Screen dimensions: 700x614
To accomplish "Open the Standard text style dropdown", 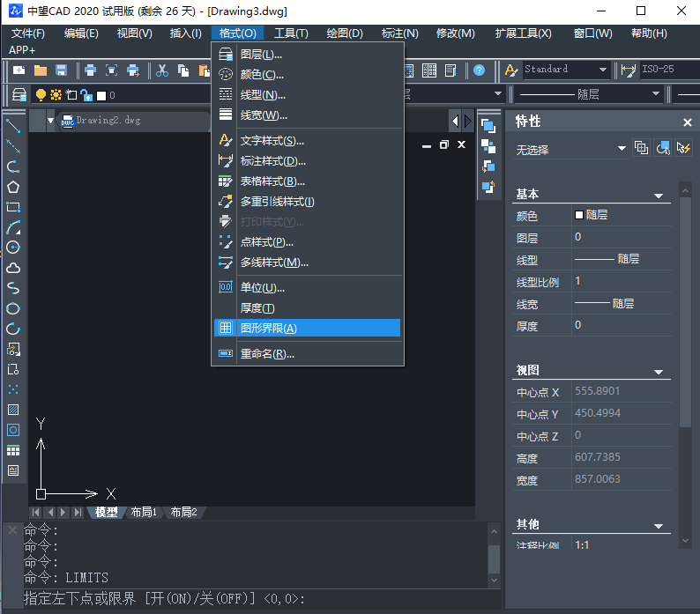I will click(x=603, y=70).
